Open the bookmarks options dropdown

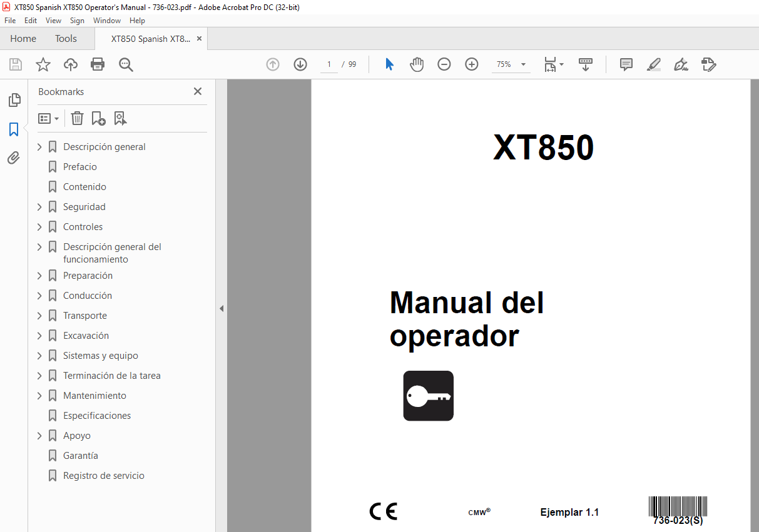click(x=48, y=118)
